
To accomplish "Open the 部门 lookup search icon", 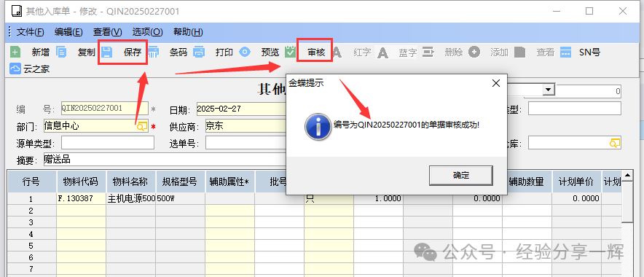I will (141, 127).
